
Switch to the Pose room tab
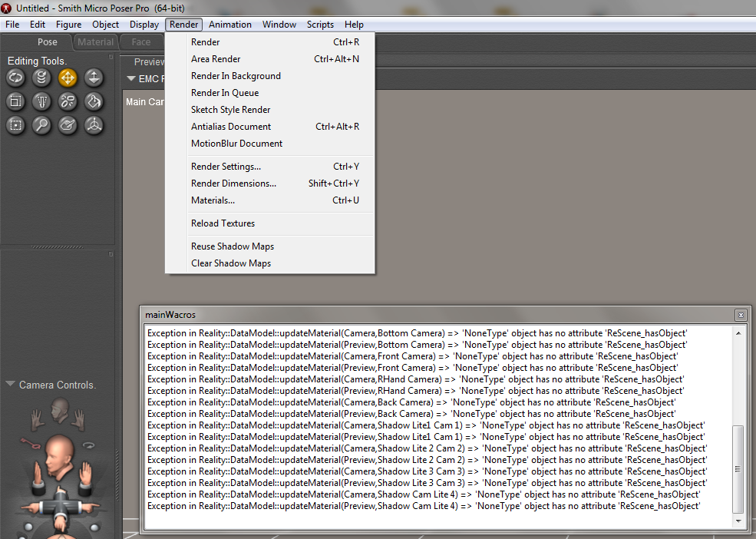click(48, 42)
